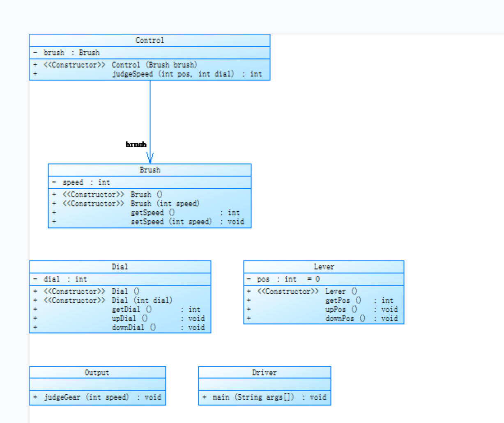Click the getSpeed () operation in Brush
Viewport: 504px width, 423px height.
tap(146, 213)
